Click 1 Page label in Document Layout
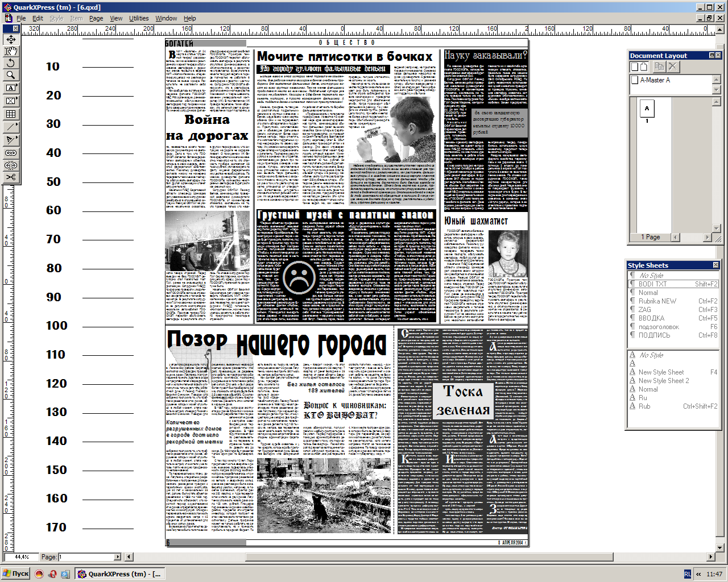Image resolution: width=728 pixels, height=582 pixels. click(651, 237)
